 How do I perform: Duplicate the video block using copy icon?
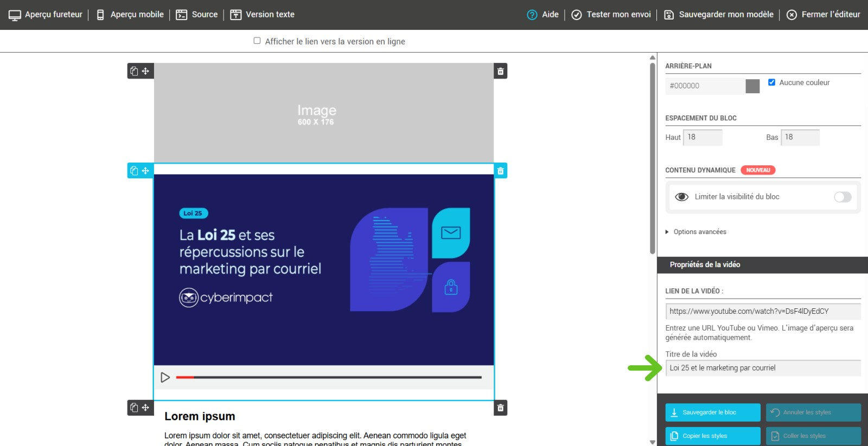coord(134,171)
